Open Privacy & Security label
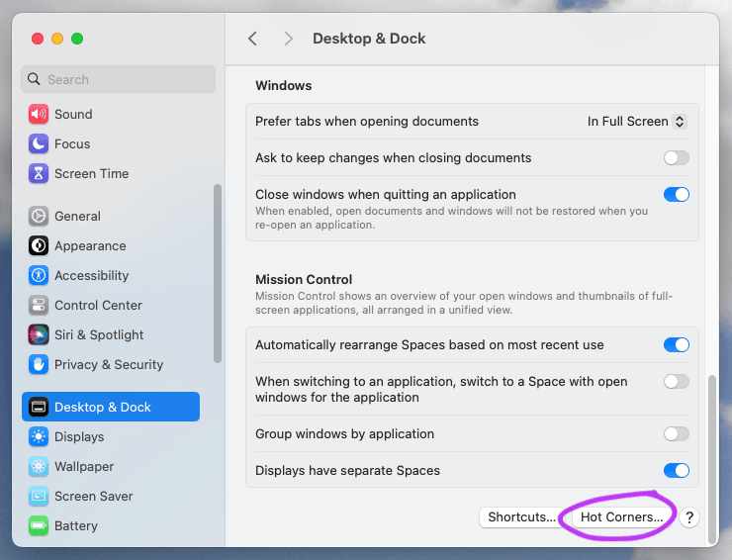 click(x=109, y=365)
